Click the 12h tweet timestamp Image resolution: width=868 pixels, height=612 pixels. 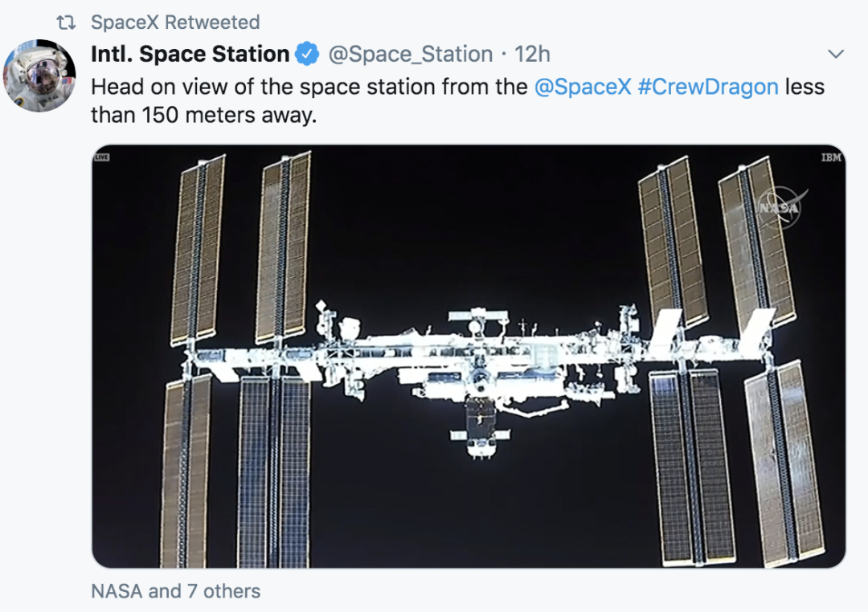click(532, 55)
